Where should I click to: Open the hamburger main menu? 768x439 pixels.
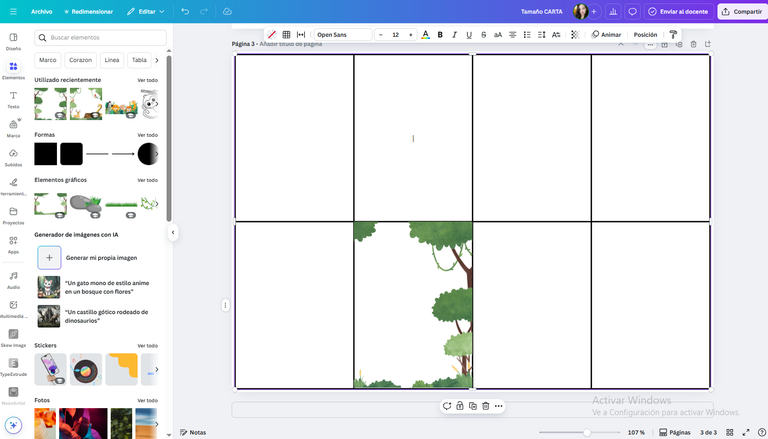click(13, 11)
